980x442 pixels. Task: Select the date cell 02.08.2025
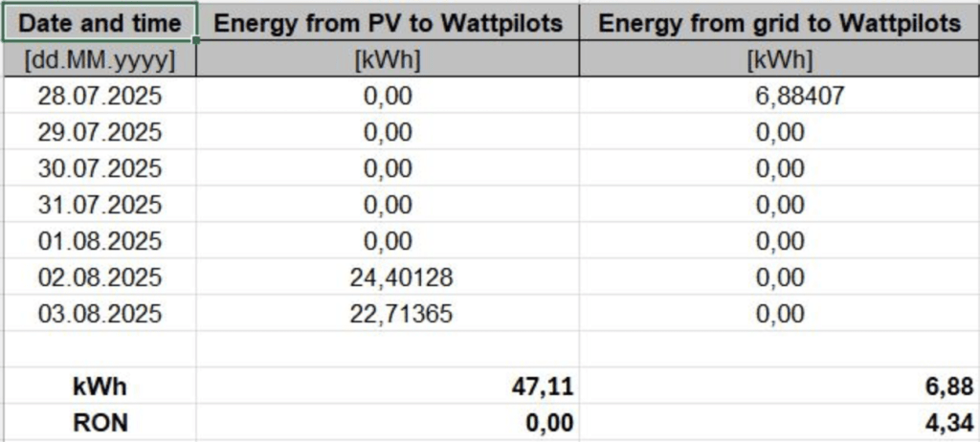(100, 277)
